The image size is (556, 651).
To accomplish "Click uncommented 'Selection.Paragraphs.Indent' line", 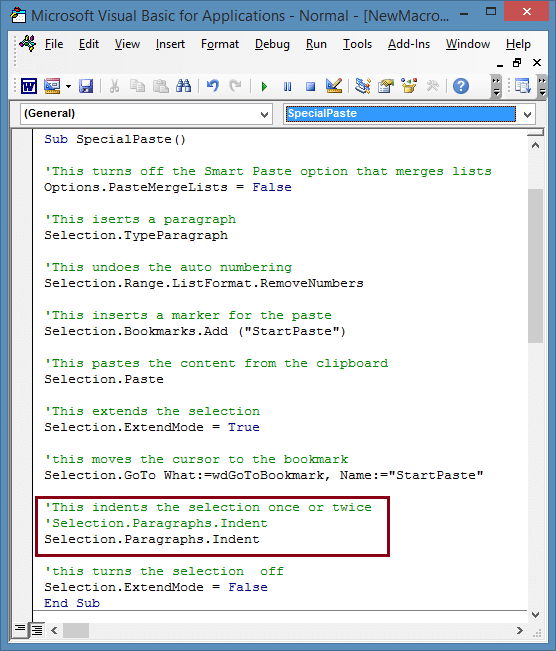I will coord(152,539).
